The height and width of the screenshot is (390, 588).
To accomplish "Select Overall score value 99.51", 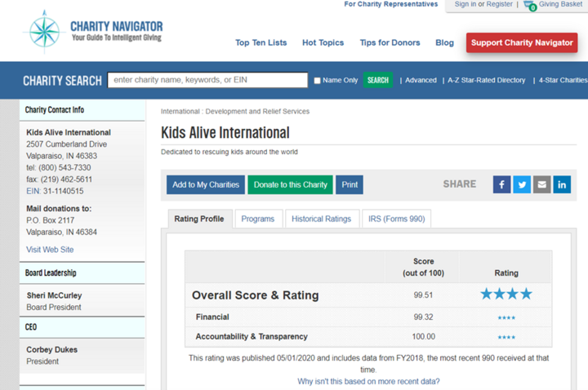I will tap(423, 295).
